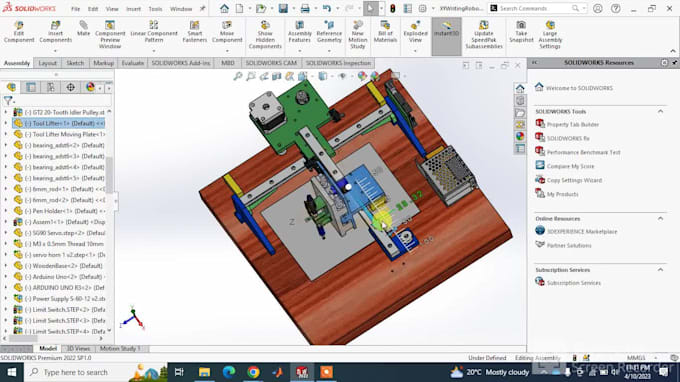Open the DisplayManager color tab
This screenshot has width=680, height=382.
point(90,87)
